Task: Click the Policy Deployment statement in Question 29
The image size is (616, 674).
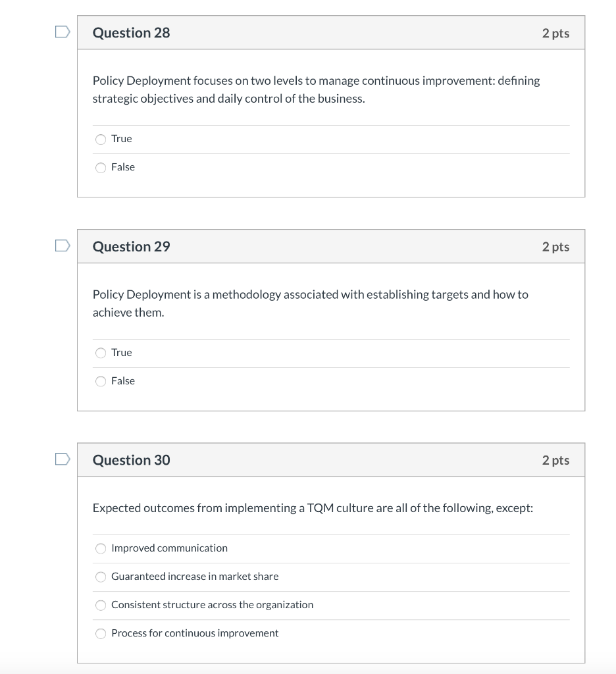Action: coord(309,303)
